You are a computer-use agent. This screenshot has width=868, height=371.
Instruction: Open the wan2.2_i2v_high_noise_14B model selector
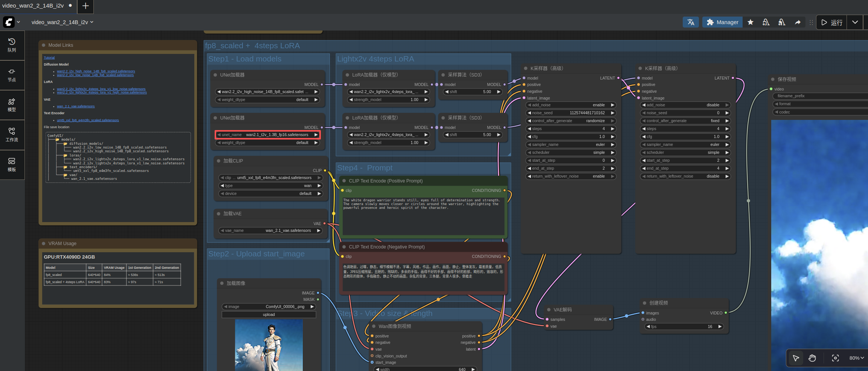point(268,92)
